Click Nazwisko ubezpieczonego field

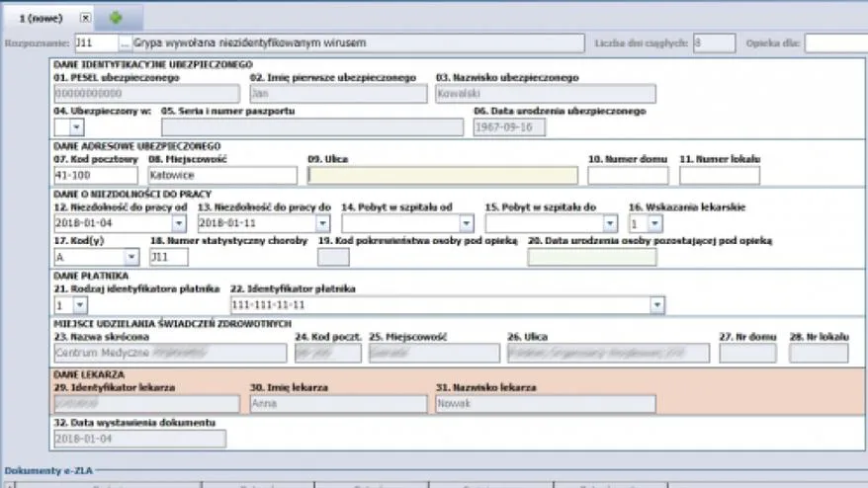[546, 94]
